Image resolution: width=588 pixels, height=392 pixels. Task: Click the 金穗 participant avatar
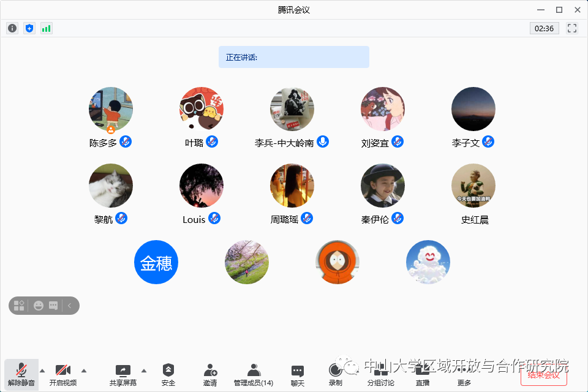156,262
